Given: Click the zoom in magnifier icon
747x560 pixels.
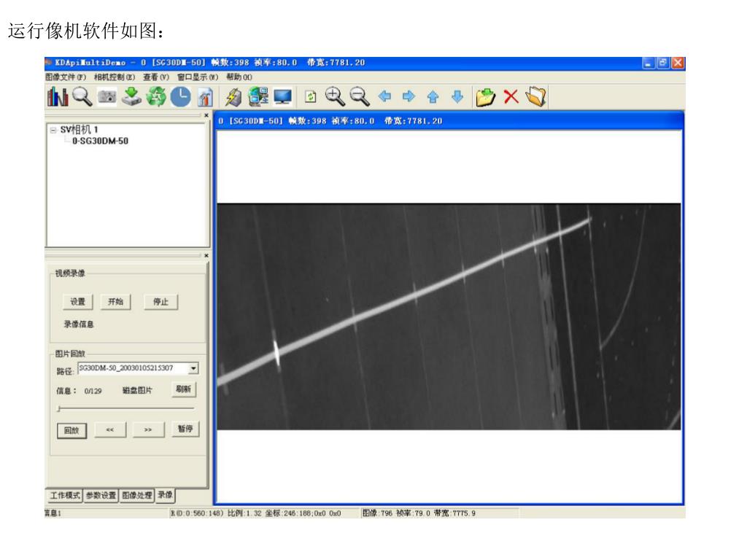Looking at the screenshot, I should [x=335, y=97].
